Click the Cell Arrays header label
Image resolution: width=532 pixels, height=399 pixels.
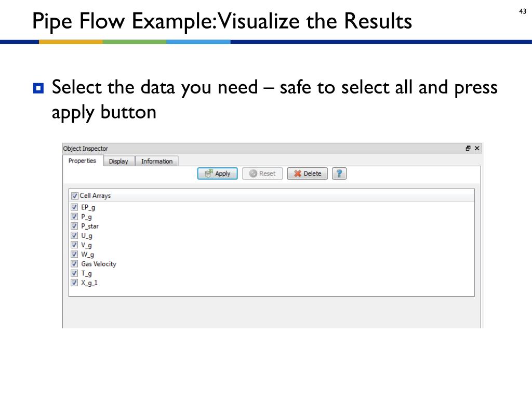point(95,196)
